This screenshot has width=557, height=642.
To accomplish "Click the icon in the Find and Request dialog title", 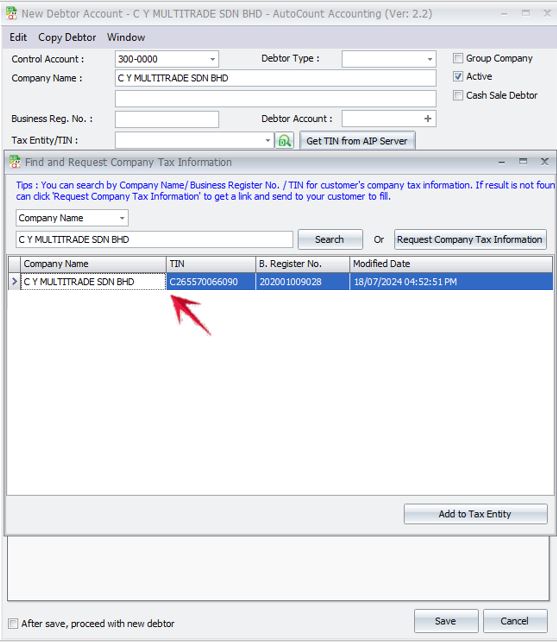I will (15, 162).
